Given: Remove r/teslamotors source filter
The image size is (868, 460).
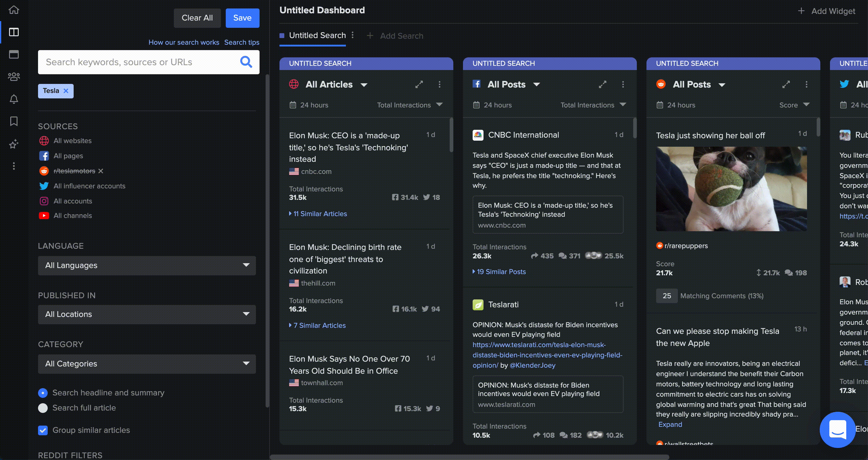Looking at the screenshot, I should click(101, 171).
